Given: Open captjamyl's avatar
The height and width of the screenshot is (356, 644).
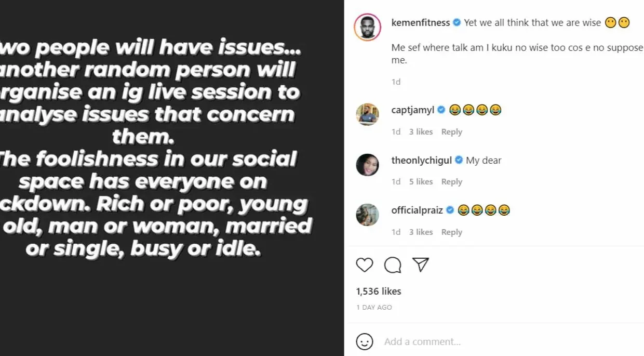Looking at the screenshot, I should pyautogui.click(x=367, y=114).
